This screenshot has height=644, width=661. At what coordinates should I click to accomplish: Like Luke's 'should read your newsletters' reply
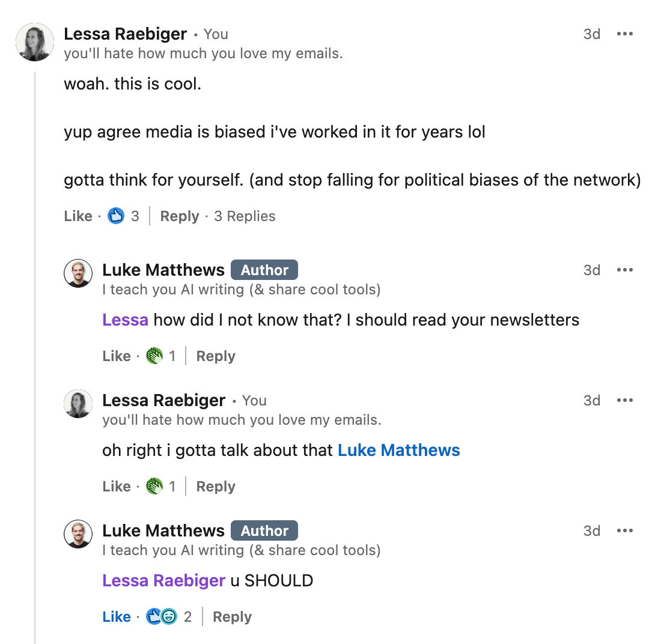(x=117, y=356)
